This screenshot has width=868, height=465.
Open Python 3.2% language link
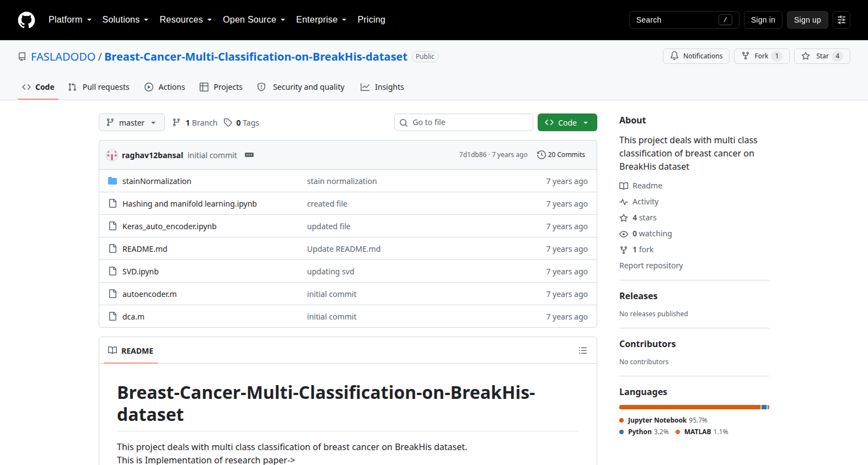click(x=644, y=432)
